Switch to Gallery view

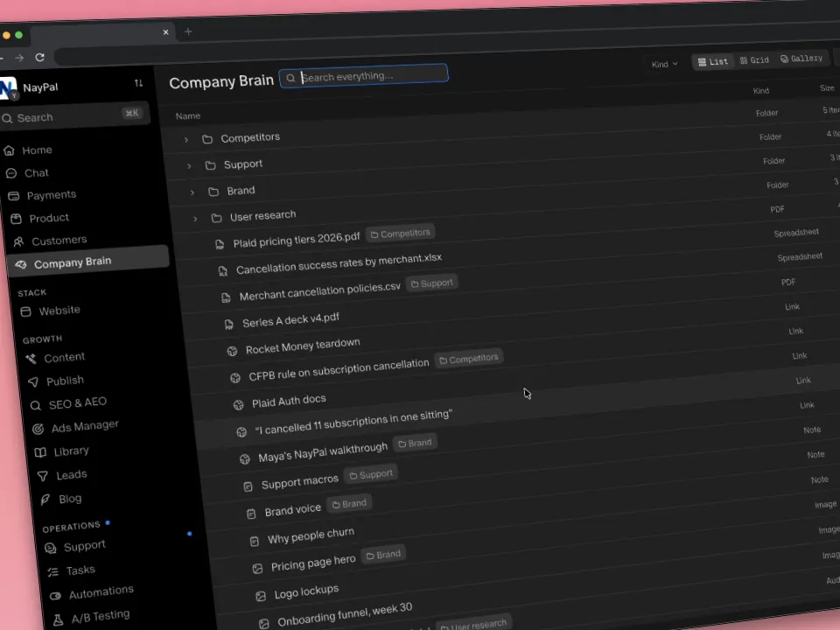click(x=801, y=59)
